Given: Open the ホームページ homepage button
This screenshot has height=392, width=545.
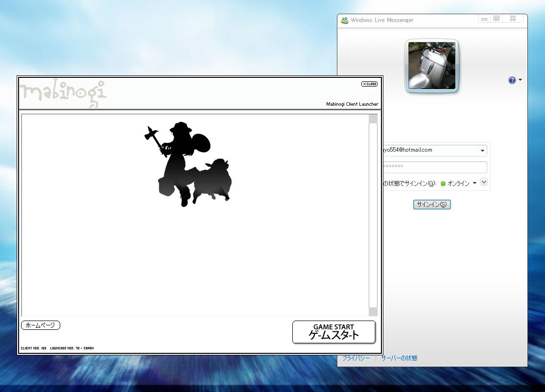Looking at the screenshot, I should click(41, 325).
